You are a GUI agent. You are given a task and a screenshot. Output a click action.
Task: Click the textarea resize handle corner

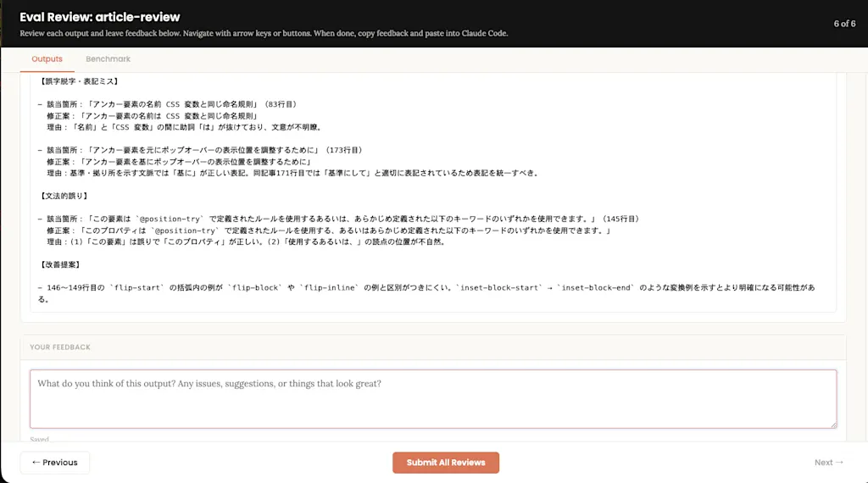pos(833,425)
